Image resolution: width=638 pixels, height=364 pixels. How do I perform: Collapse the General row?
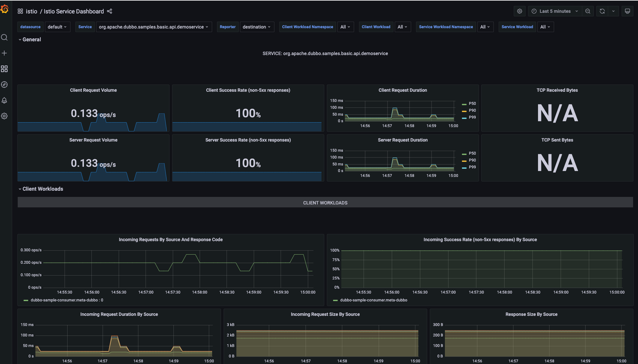point(30,39)
